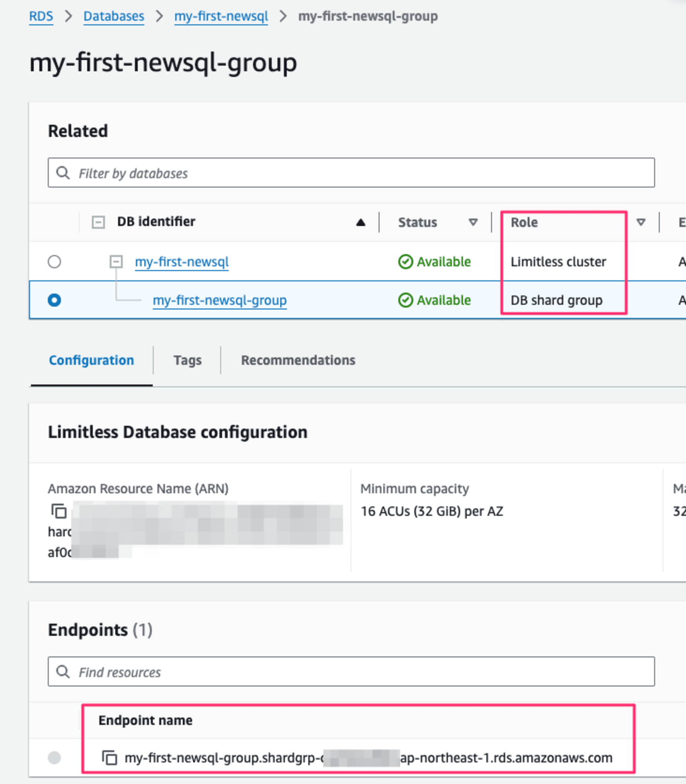This screenshot has width=686, height=784.
Task: Click Available status icon for my-first-newsql-group
Action: [x=405, y=300]
